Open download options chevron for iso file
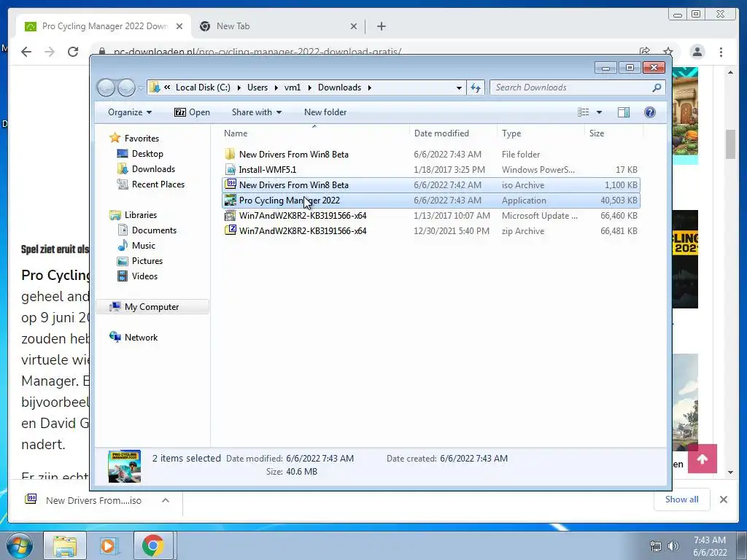 [x=166, y=500]
